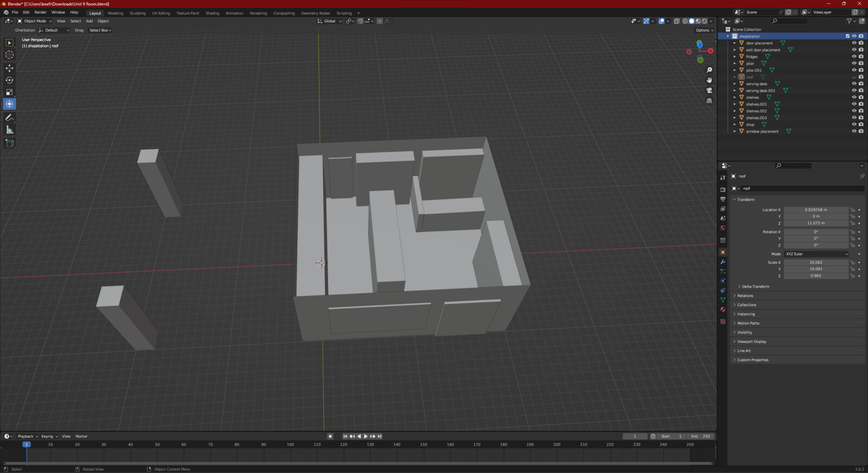Pick the Measure tool

(x=9, y=130)
